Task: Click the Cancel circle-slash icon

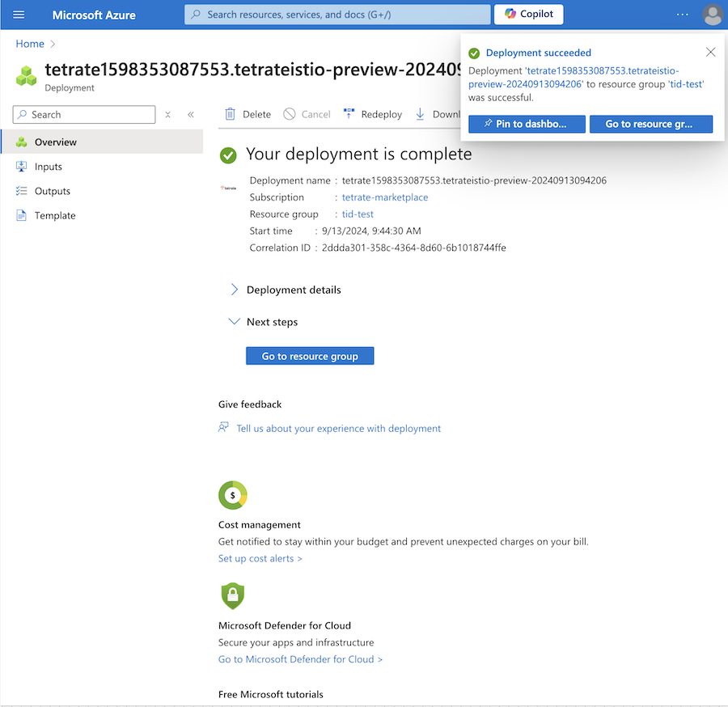Action: [290, 114]
